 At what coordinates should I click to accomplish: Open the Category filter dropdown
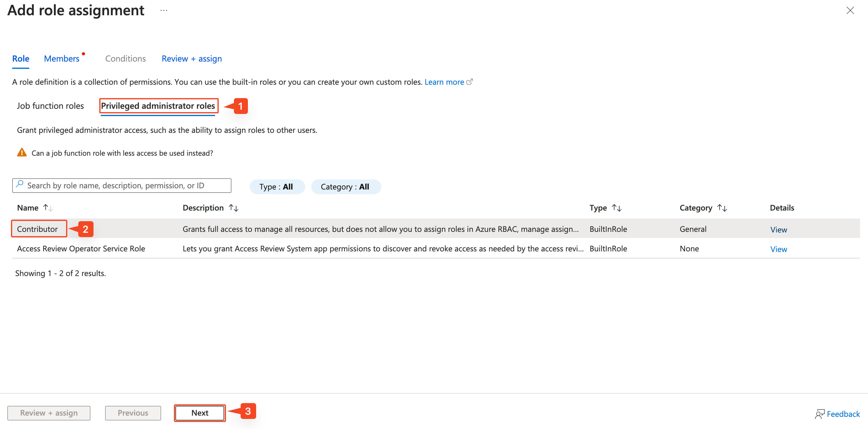345,187
